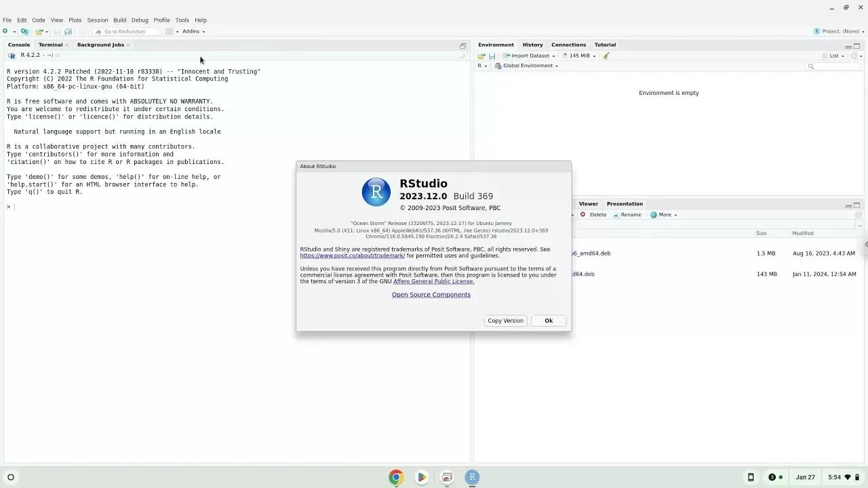Load workspace using the open icon in Environment pane
Image resolution: width=868 pixels, height=488 pixels.
click(481, 55)
